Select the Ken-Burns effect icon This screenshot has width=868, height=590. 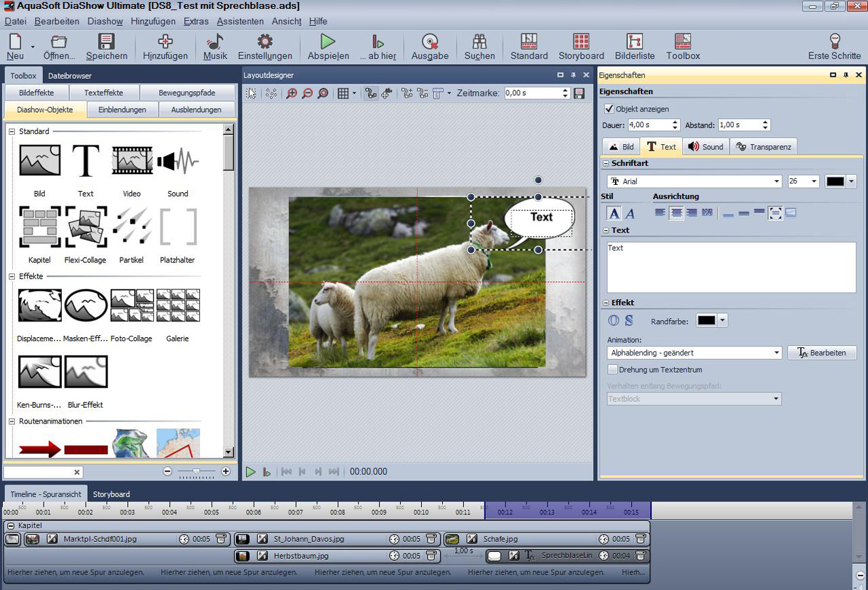point(39,372)
